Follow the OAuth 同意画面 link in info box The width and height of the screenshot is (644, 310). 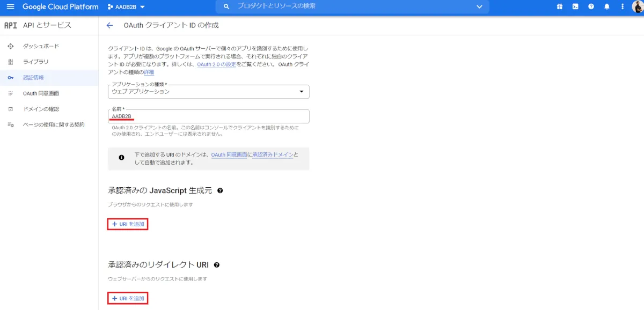coord(229,154)
